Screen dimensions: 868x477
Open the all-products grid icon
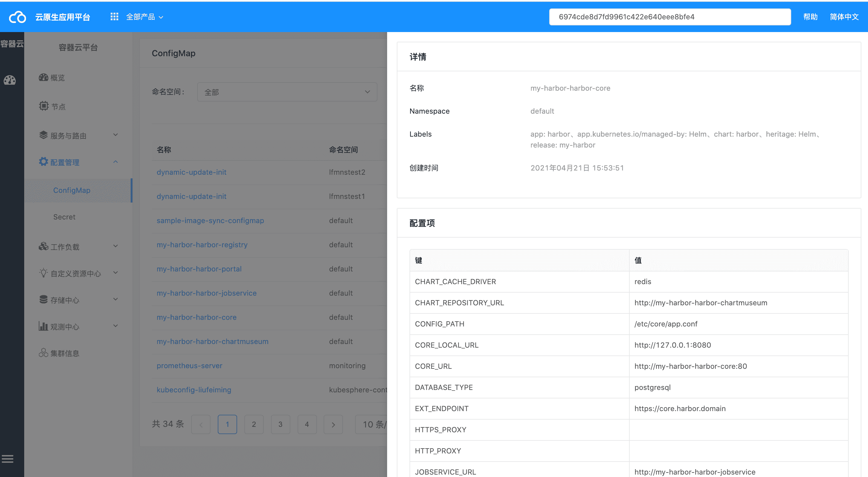(x=114, y=17)
